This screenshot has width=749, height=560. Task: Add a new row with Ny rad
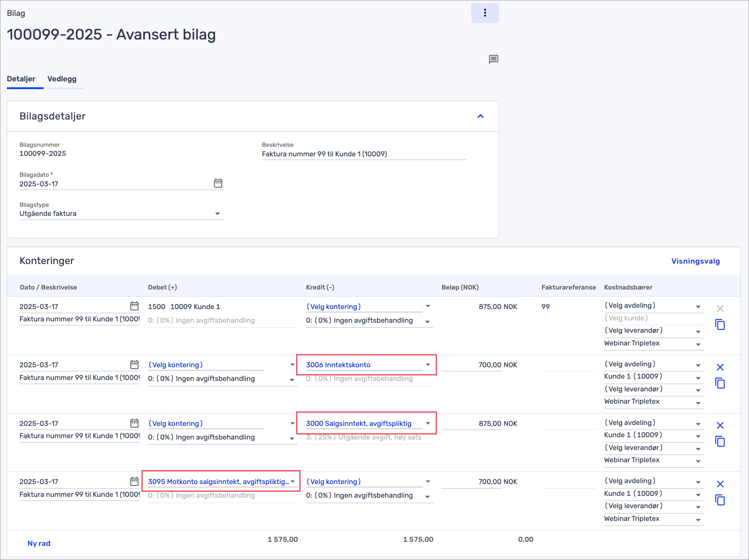(x=39, y=543)
